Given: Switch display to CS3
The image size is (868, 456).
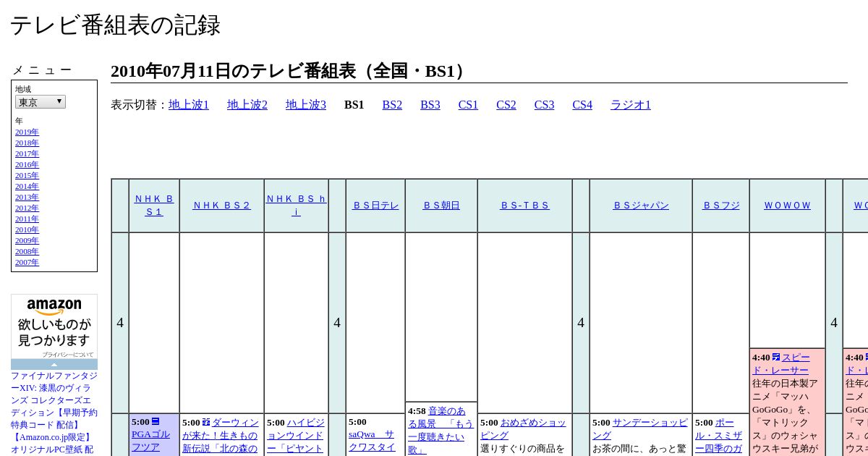Looking at the screenshot, I should tap(544, 105).
